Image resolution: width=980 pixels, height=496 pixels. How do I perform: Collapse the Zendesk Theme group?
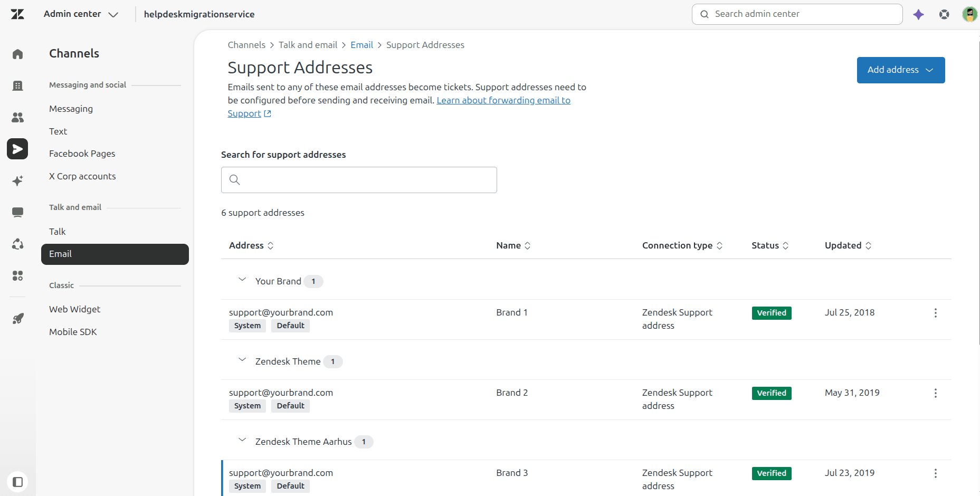coord(242,360)
